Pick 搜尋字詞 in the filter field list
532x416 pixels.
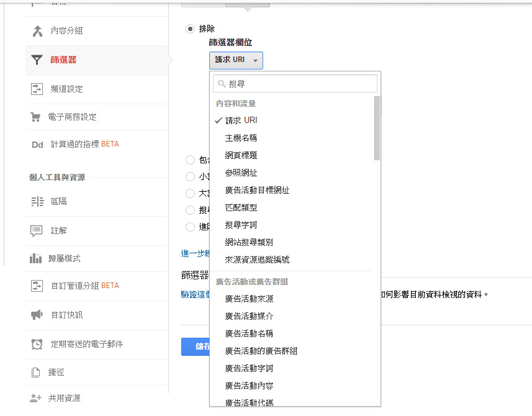241,225
